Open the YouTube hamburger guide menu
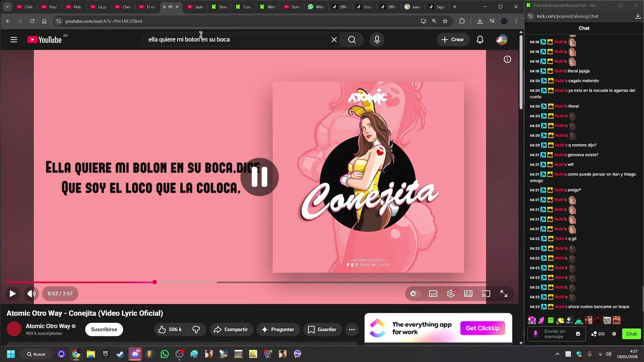Screen dimensions: 644x362 [14, 40]
